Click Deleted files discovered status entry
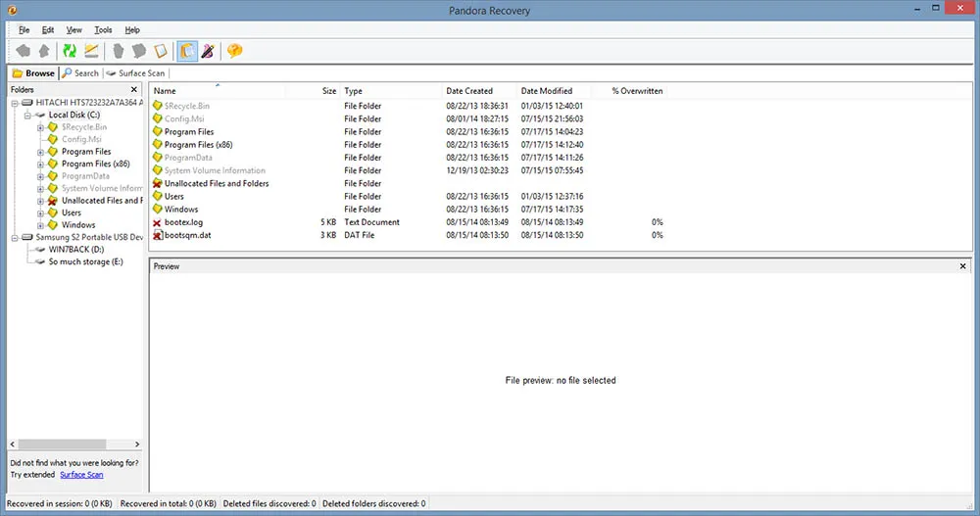This screenshot has height=516, width=980. (x=269, y=503)
